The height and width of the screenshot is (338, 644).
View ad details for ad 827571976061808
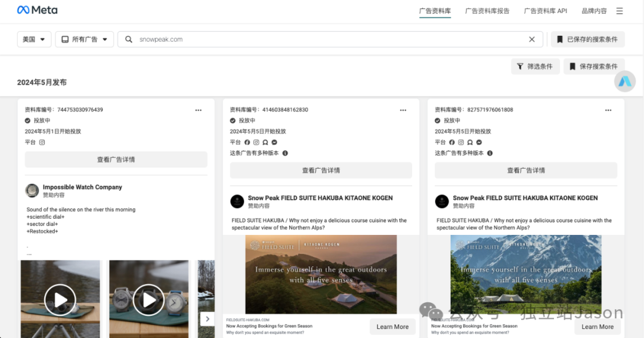click(x=526, y=170)
